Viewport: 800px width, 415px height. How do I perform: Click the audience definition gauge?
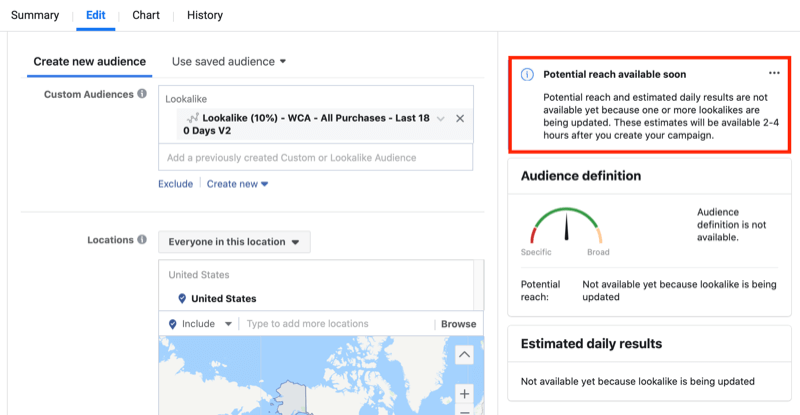tap(566, 225)
